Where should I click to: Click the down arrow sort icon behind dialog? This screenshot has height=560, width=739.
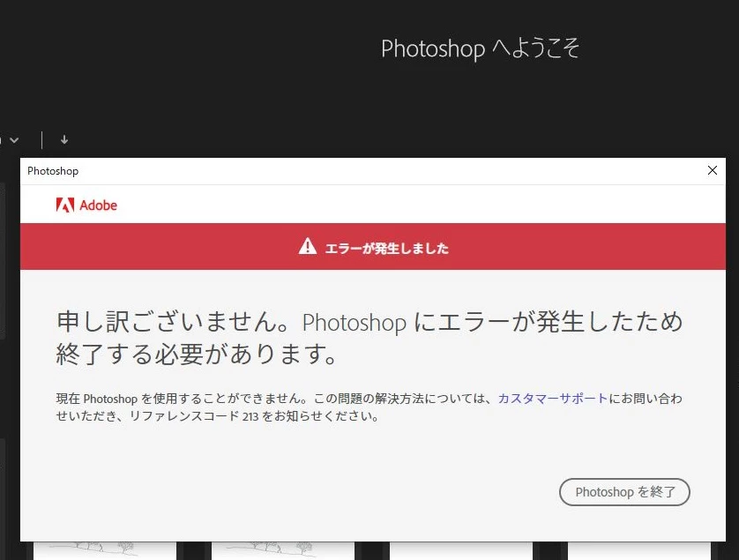[x=64, y=140]
